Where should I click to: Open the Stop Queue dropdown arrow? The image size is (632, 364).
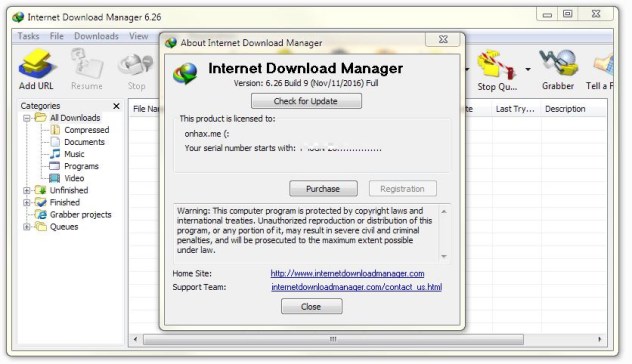tap(528, 69)
